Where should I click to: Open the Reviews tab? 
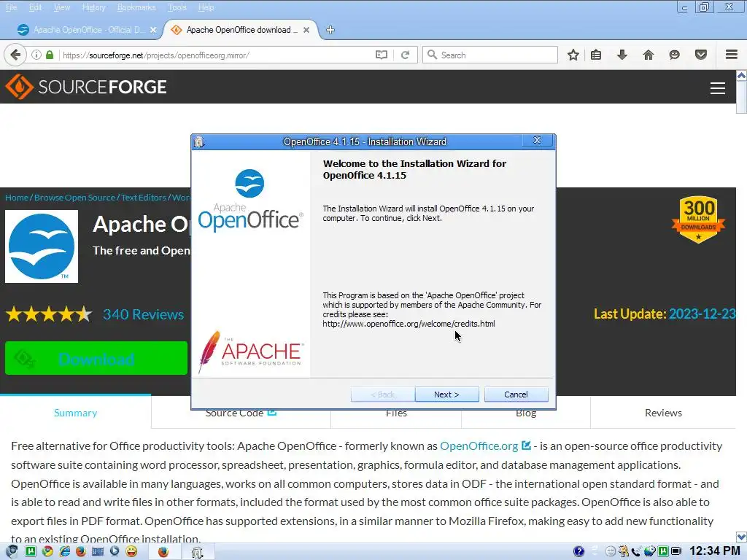point(663,413)
